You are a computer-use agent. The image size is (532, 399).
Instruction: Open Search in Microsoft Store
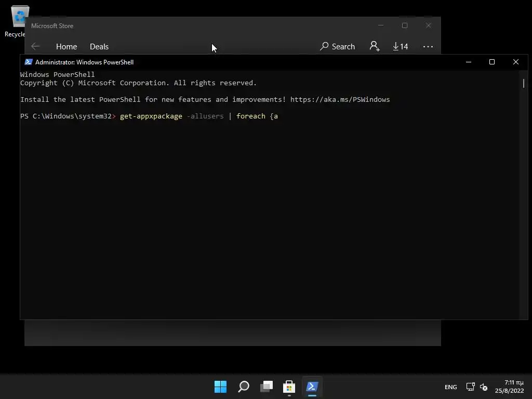[338, 46]
